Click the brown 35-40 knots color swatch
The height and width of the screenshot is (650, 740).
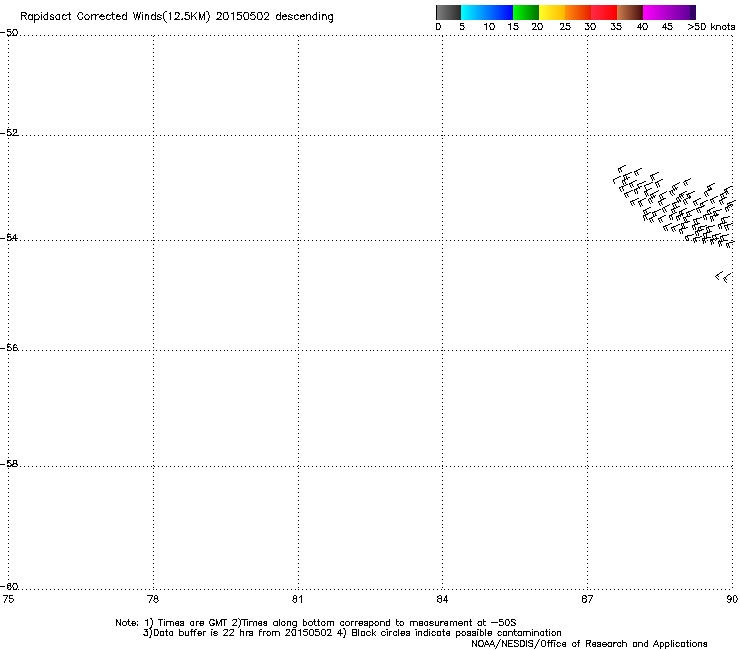tap(630, 12)
